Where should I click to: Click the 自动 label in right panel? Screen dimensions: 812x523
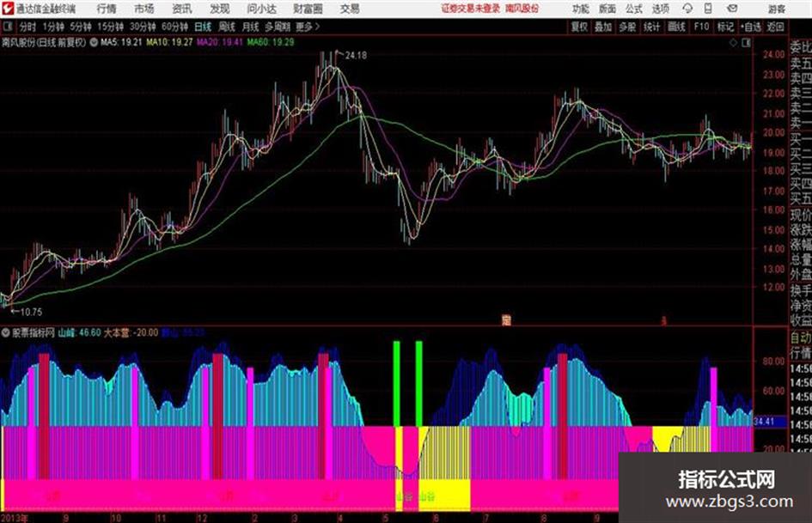800,338
